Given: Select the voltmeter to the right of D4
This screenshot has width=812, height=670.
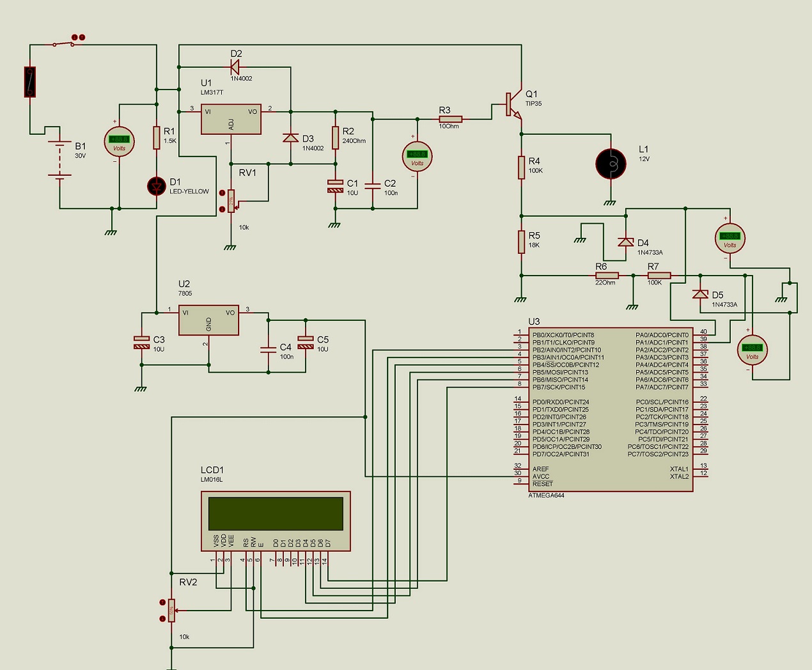Looking at the screenshot, I should 730,238.
